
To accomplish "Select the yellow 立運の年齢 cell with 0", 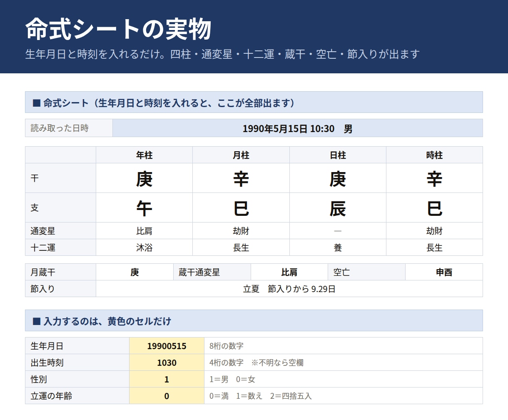I will 167,396.
